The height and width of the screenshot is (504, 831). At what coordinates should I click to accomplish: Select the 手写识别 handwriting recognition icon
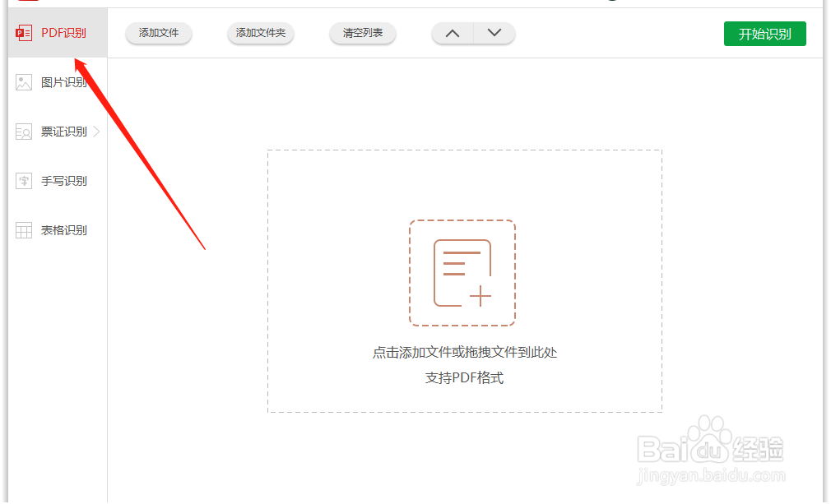[x=22, y=180]
